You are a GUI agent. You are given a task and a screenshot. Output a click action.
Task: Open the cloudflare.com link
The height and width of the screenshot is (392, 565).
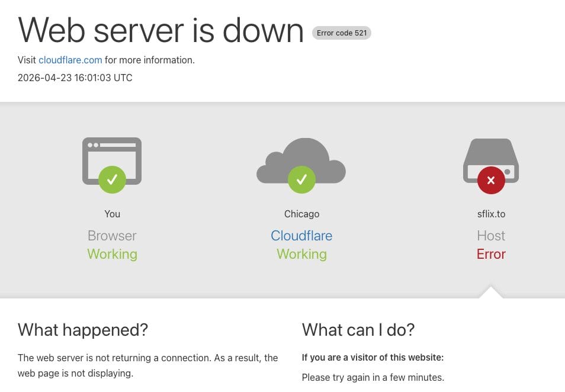tap(70, 60)
